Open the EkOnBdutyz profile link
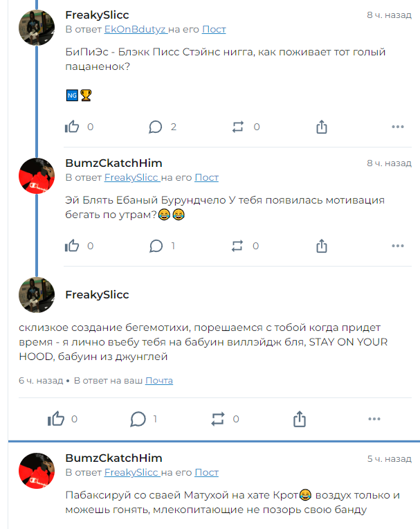Screen dimensions: 420x529 pos(135,30)
